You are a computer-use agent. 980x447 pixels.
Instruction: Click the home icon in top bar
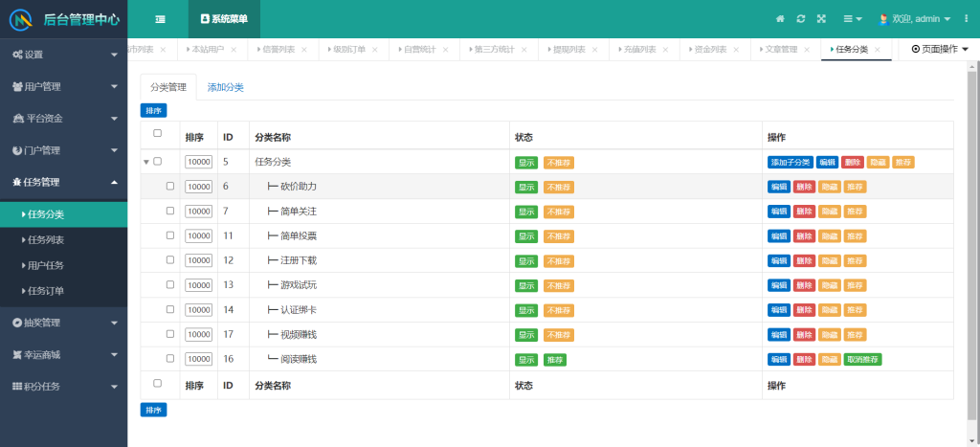click(x=780, y=19)
